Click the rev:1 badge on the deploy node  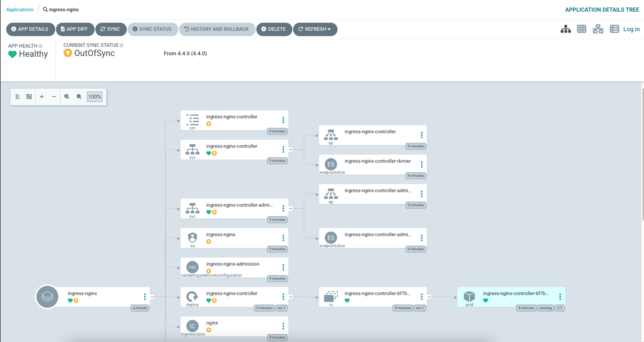281,308
